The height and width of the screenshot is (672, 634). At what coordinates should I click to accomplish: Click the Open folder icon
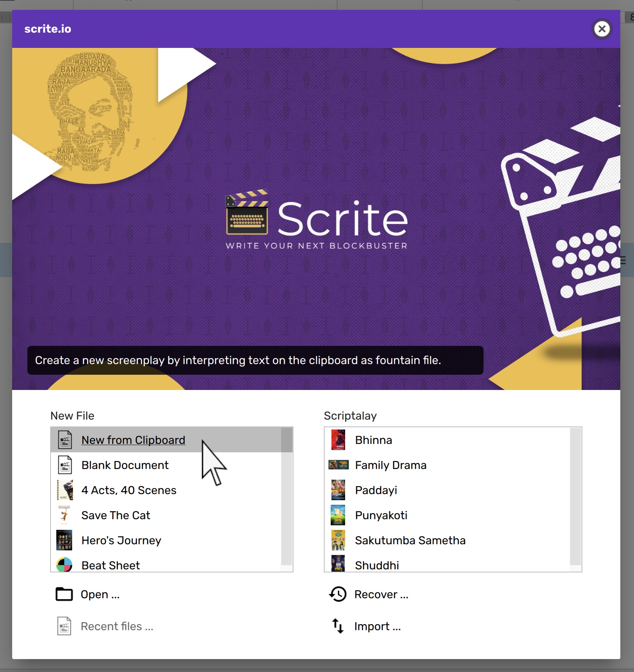click(x=64, y=594)
